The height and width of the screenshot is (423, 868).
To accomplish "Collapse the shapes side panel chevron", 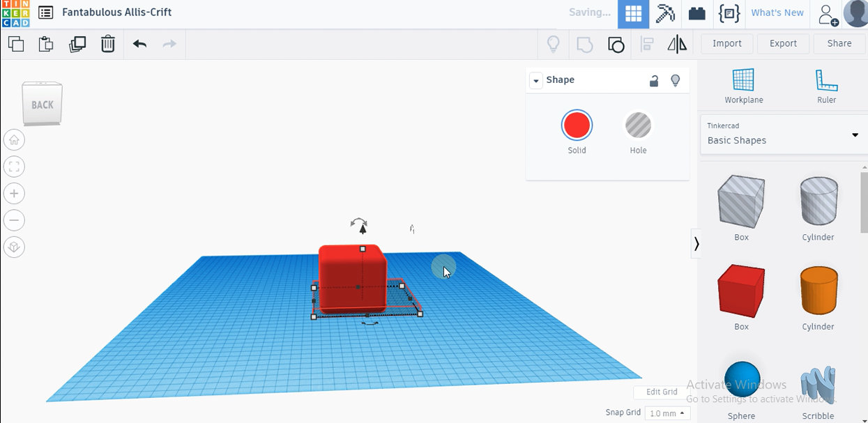I will coord(696,243).
